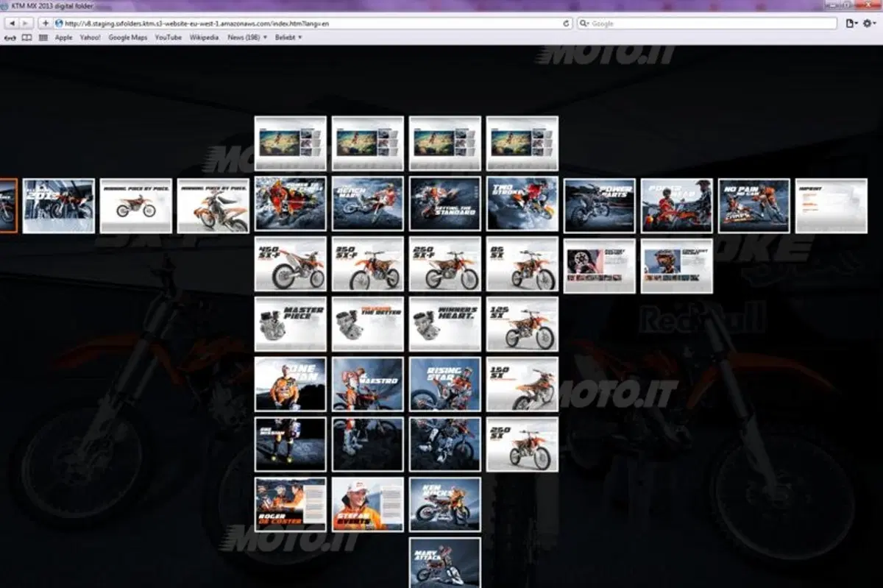Open the Reading List glasses icon

pos(11,38)
